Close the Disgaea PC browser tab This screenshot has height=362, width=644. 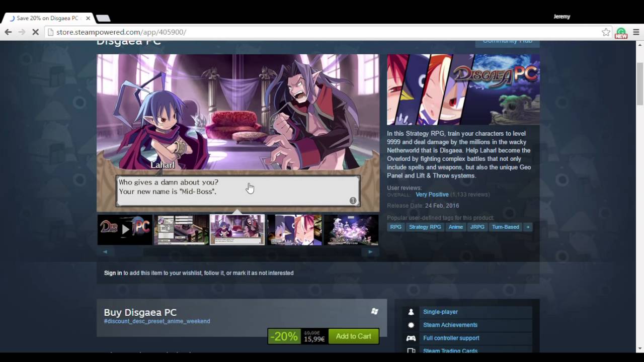click(x=88, y=18)
